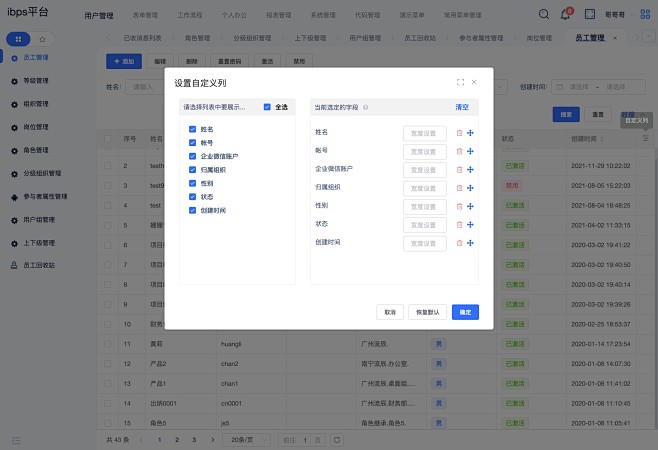Switch to the 员工回收站 tab
The width and height of the screenshot is (658, 450).
(420, 38)
